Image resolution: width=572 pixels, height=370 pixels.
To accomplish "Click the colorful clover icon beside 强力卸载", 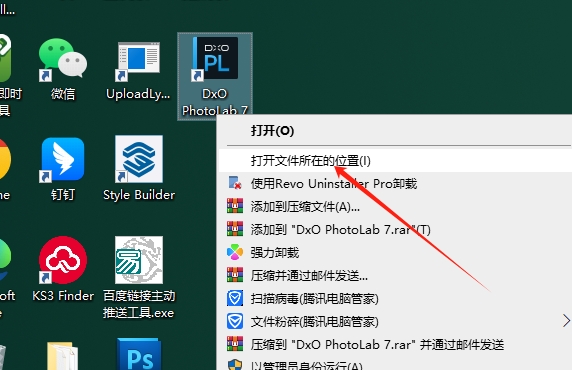I will pos(235,252).
